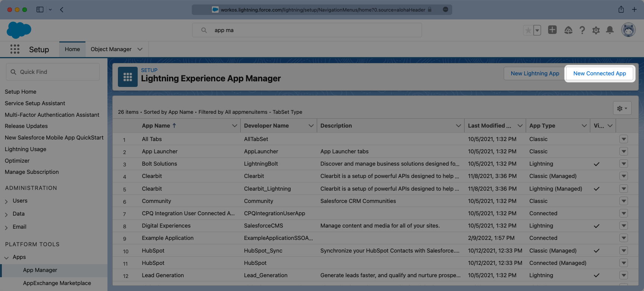Open row actions dropdown for Bolt Solutions
This screenshot has width=644, height=291.
pos(623,164)
